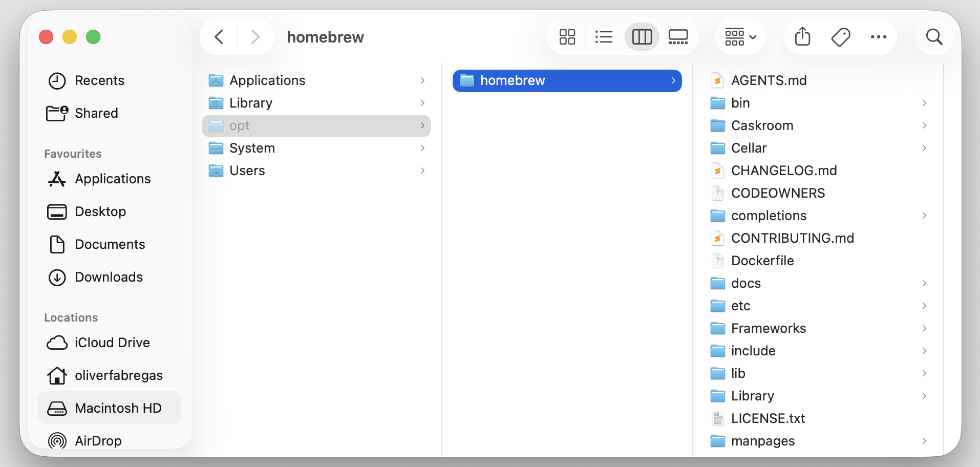The width and height of the screenshot is (980, 467).
Task: Switch to column view
Action: [642, 37]
